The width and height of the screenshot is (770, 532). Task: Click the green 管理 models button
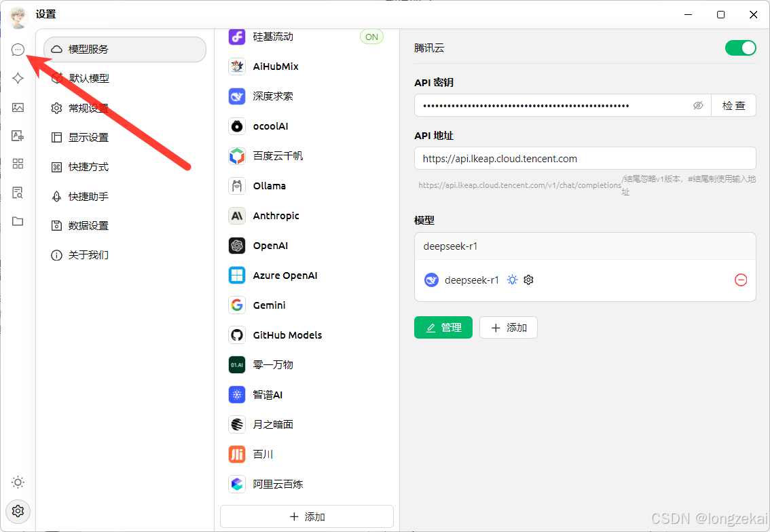click(443, 327)
